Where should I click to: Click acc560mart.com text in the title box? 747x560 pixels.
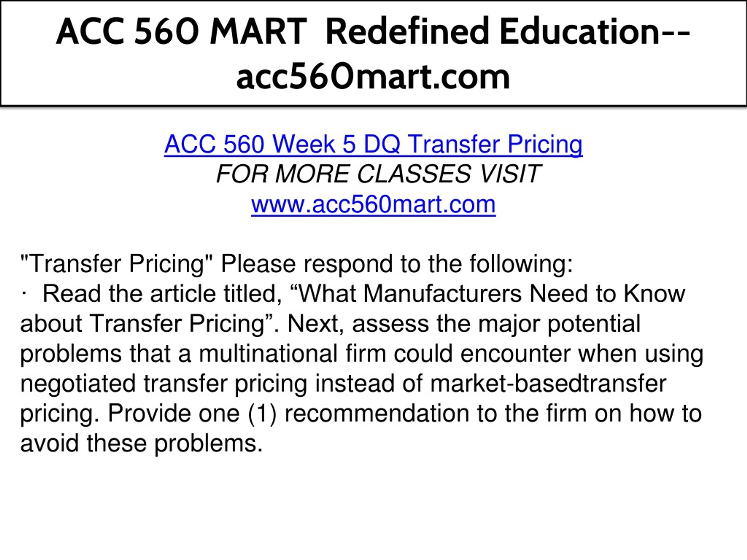373,77
